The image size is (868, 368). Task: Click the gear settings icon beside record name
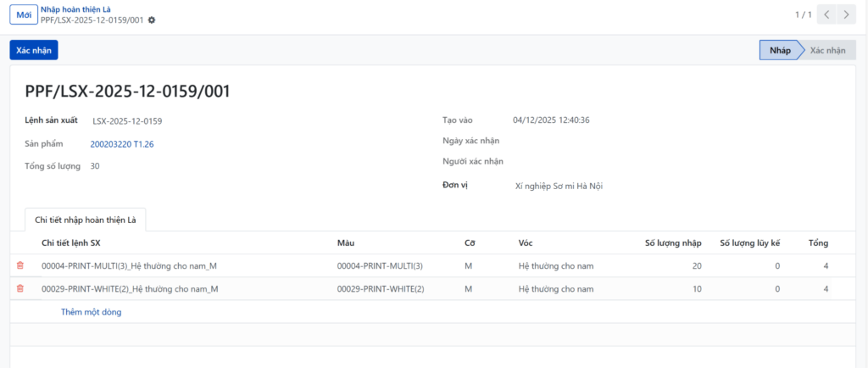point(152,20)
